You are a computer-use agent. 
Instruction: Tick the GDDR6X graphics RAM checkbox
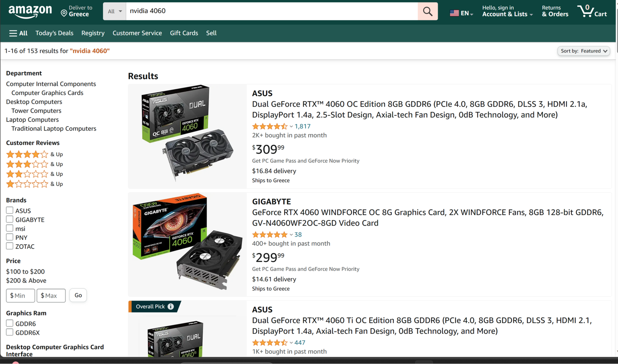(x=10, y=332)
